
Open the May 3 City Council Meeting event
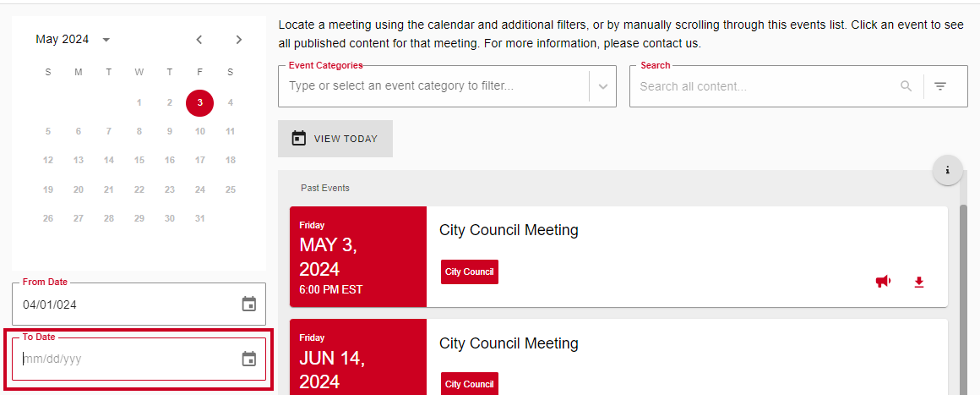click(x=509, y=230)
